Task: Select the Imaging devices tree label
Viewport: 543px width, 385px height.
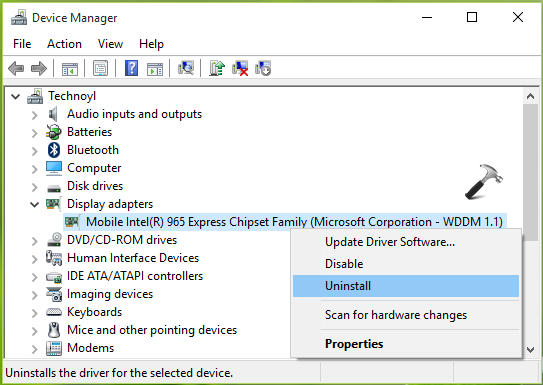Action: click(110, 294)
